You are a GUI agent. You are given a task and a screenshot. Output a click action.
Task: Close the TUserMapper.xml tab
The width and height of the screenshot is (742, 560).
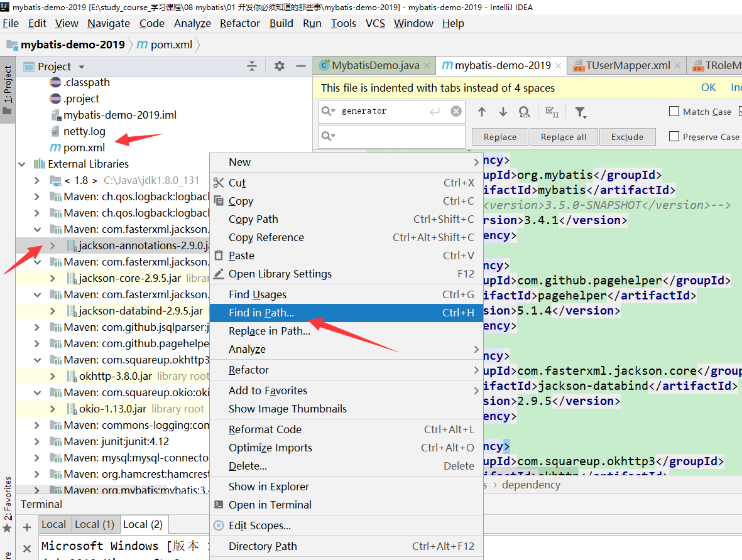pyautogui.click(x=677, y=66)
